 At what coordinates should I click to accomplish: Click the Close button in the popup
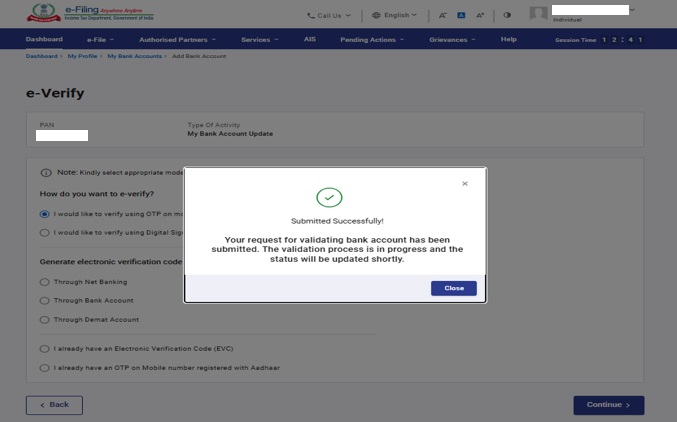[453, 288]
